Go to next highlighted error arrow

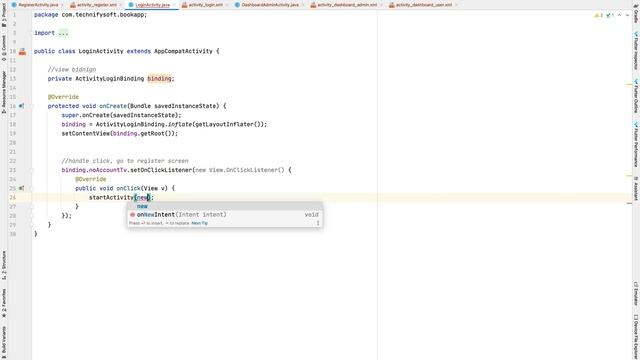[x=627, y=15]
